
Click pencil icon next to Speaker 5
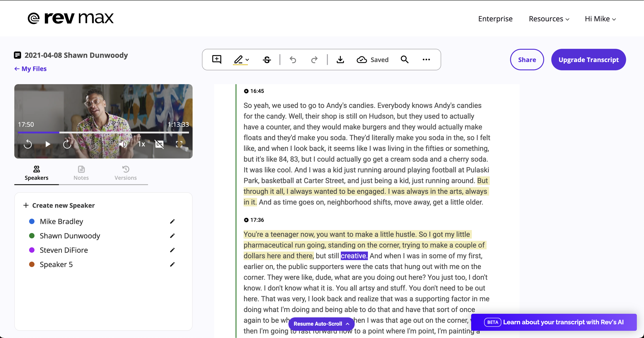(x=172, y=264)
